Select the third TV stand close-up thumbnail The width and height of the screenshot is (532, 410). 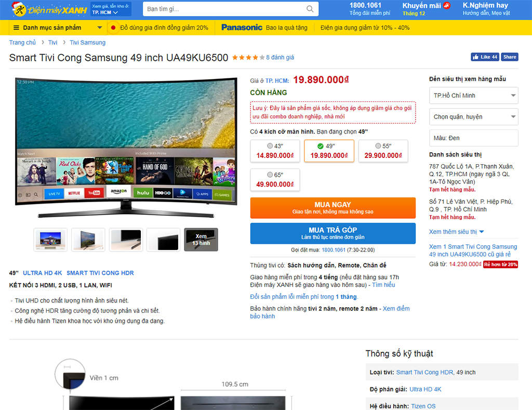(126, 240)
